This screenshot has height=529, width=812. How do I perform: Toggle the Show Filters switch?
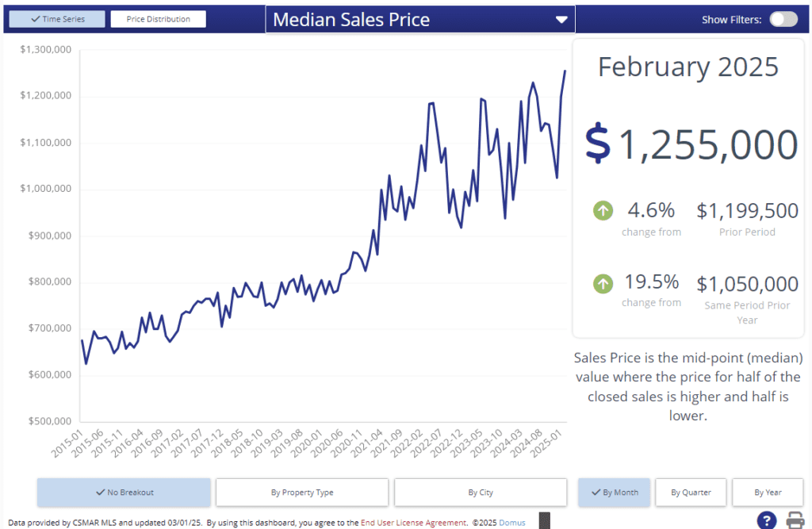783,20
